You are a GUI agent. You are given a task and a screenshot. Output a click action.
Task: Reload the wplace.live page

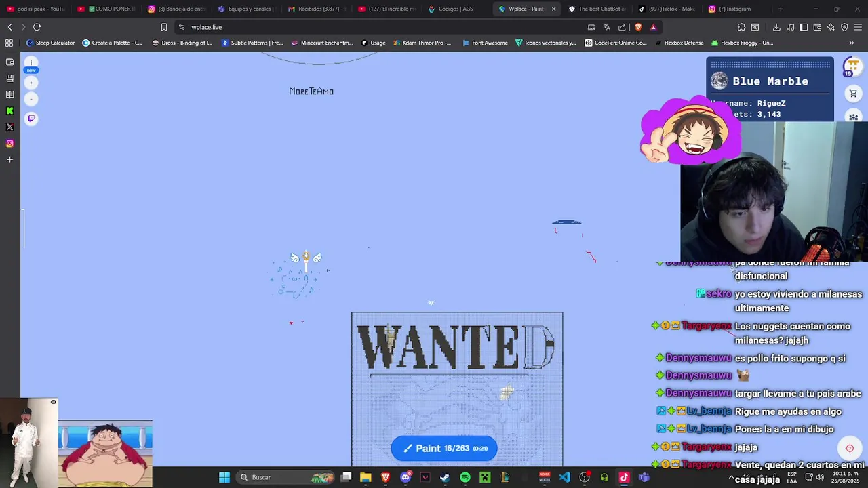point(37,27)
